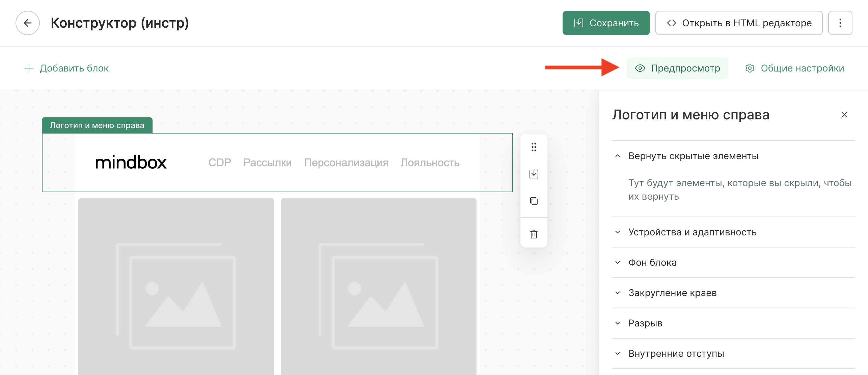Collapse Вернуть скрытые элементы section
Viewport: 868px width, 375px height.
click(733, 156)
